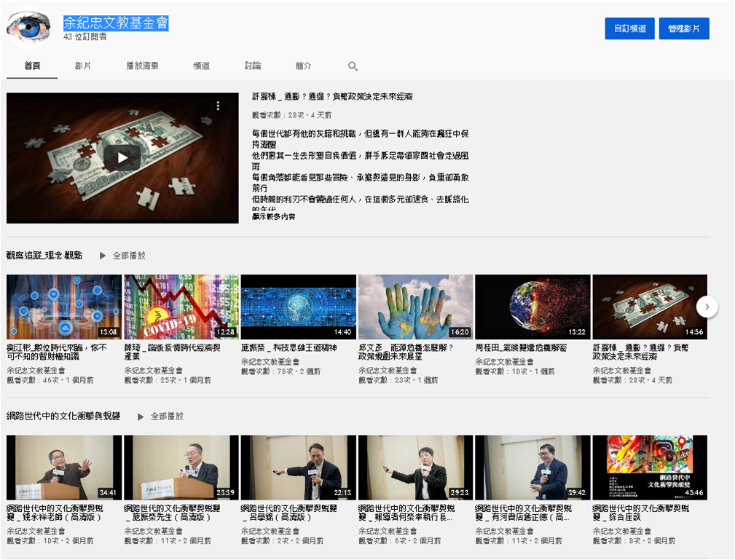Screen dimensions: 735x560
Task: Open video title 施振榮_科技思維王道精神
Action: tap(289, 347)
